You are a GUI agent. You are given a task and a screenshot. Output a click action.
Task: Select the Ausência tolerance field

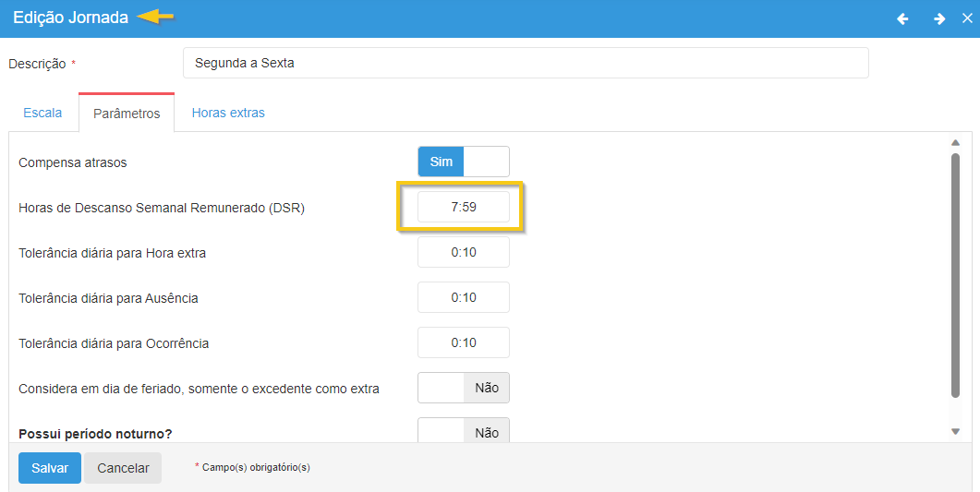[463, 297]
